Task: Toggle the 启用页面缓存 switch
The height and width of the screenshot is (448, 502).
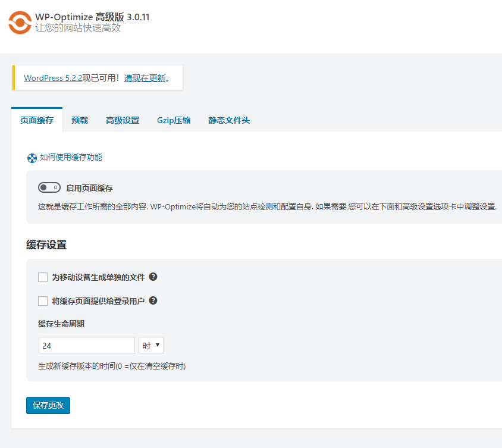Action: tap(49, 187)
